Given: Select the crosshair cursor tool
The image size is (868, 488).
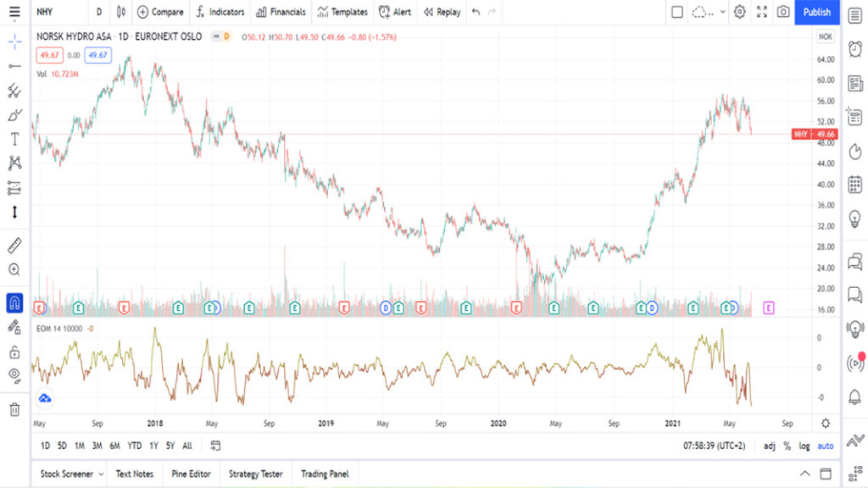Looking at the screenshot, I should pyautogui.click(x=14, y=42).
